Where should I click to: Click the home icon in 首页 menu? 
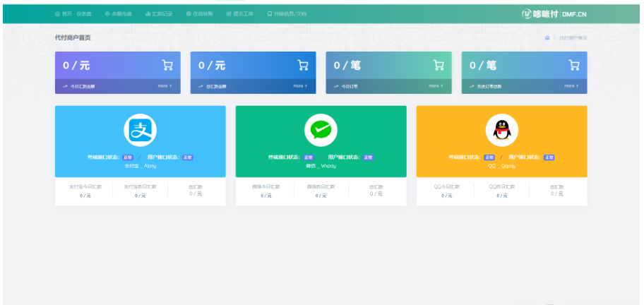coord(57,14)
